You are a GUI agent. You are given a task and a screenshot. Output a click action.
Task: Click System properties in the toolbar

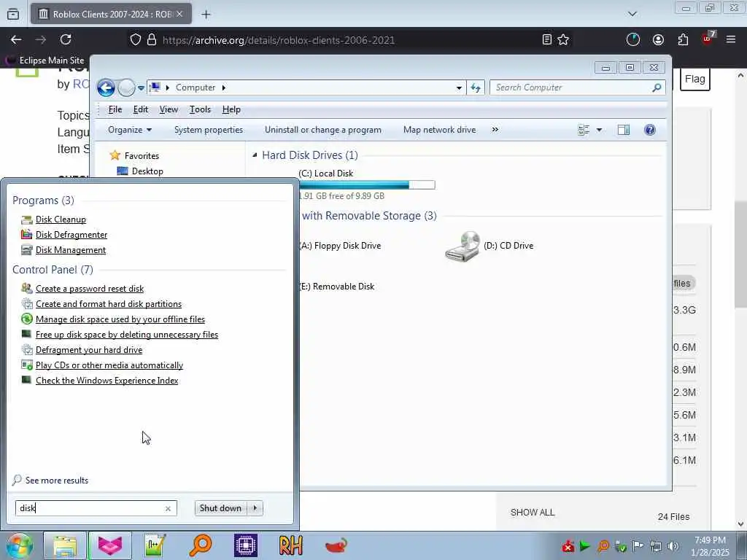click(x=209, y=130)
